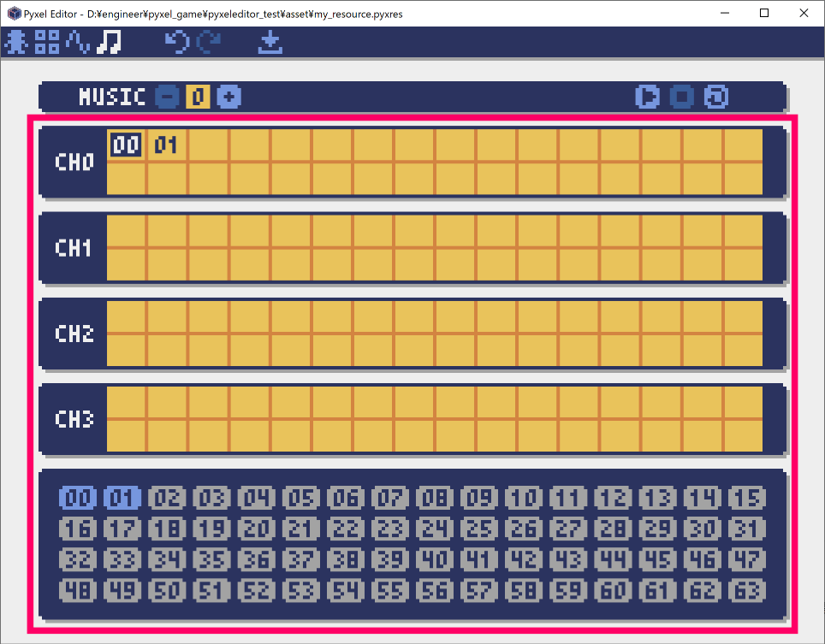The image size is (825, 644).
Task: Pick sound 28 from the sound picker
Action: click(x=614, y=529)
